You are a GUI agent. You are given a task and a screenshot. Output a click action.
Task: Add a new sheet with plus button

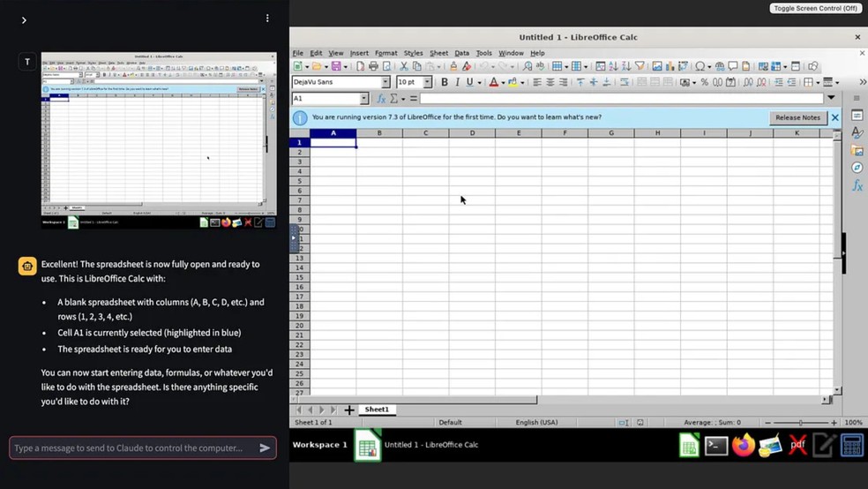point(348,410)
